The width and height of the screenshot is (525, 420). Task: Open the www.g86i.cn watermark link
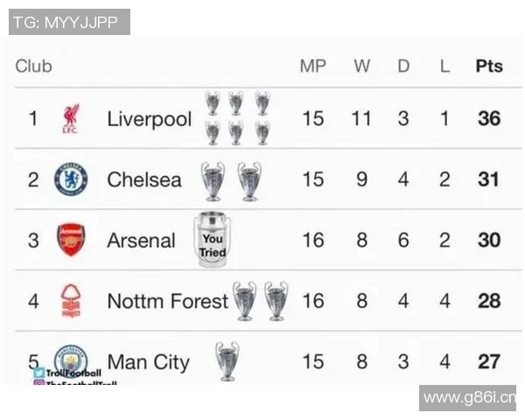point(467,398)
